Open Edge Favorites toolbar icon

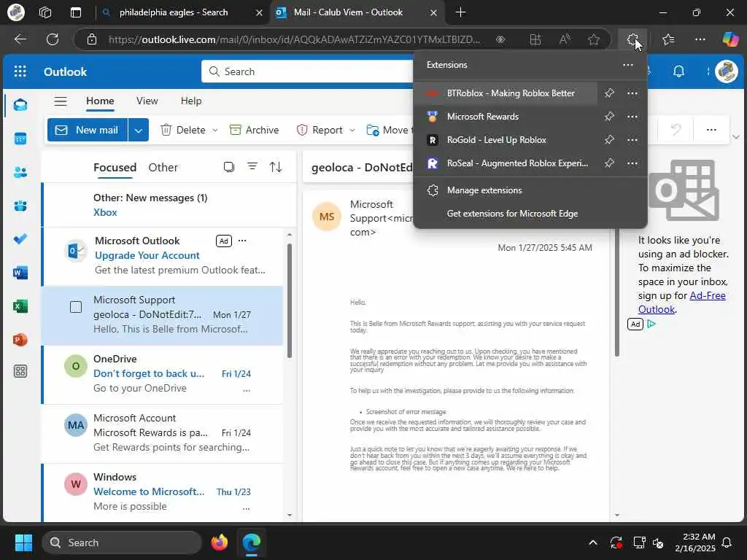(x=668, y=39)
